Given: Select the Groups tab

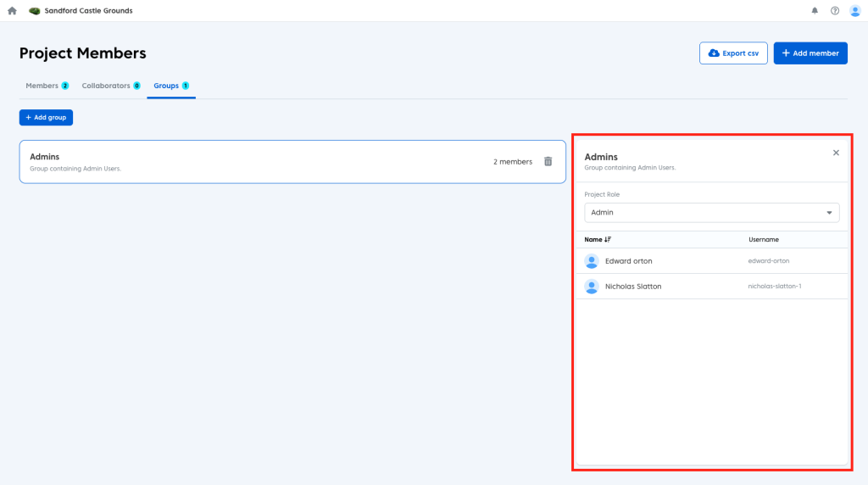Looking at the screenshot, I should click(170, 86).
